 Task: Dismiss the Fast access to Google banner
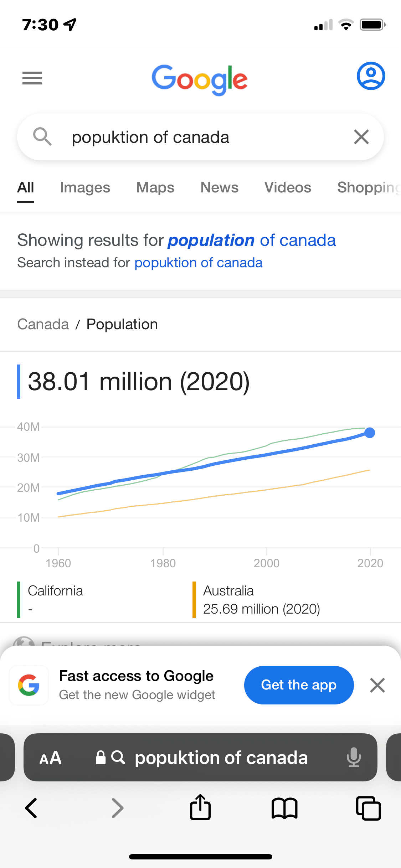tap(377, 685)
